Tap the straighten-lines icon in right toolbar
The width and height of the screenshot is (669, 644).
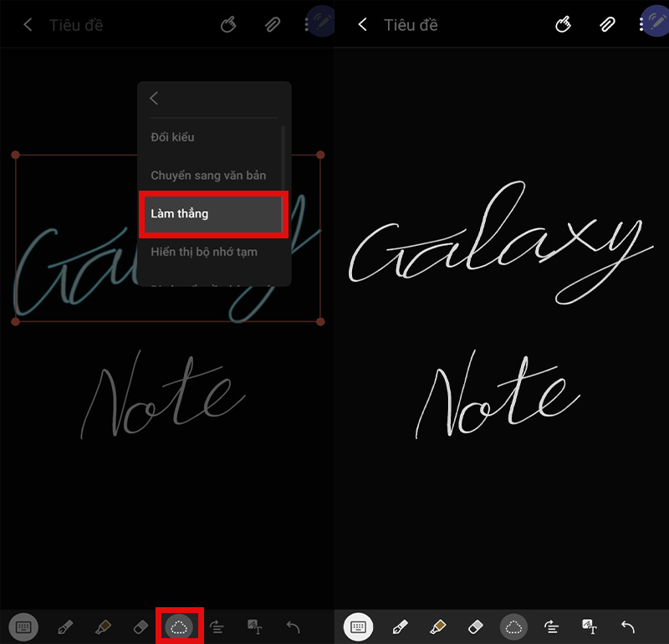552,627
